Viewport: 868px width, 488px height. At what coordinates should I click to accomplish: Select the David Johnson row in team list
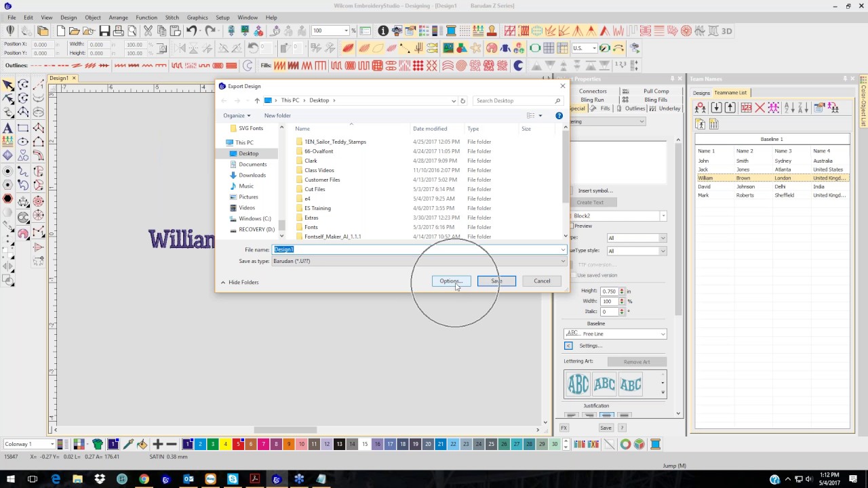[772, 186]
